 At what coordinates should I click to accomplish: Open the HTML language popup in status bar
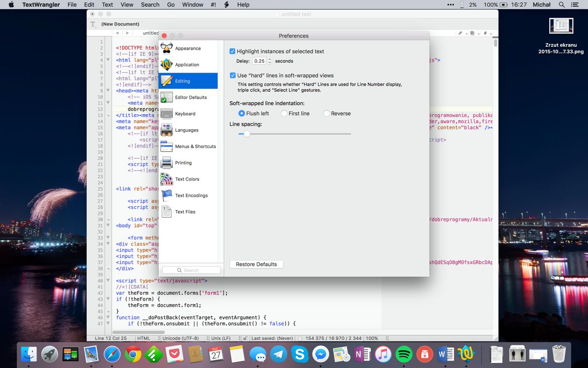148,338
